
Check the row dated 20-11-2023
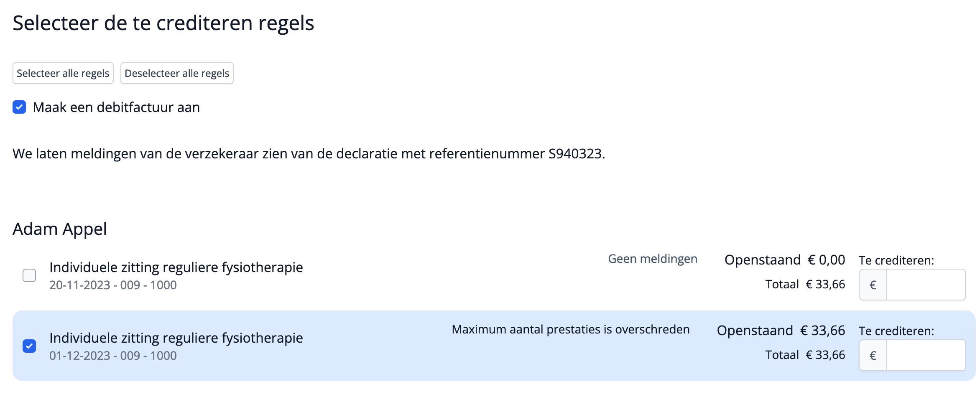click(x=28, y=275)
